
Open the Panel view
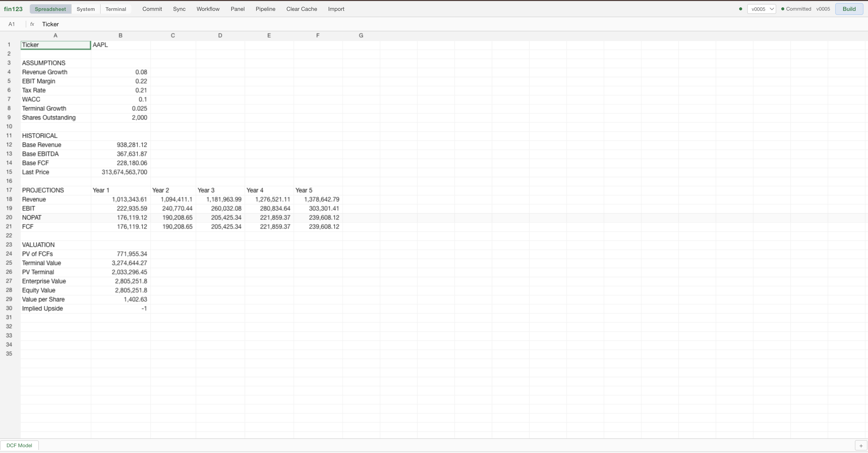coord(237,9)
